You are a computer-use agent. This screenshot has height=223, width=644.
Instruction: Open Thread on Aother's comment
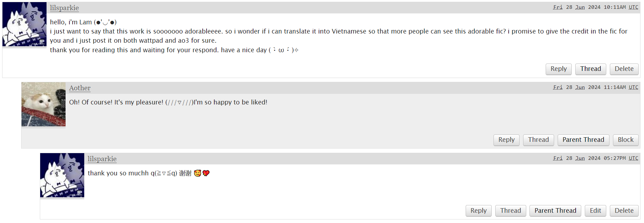538,140
